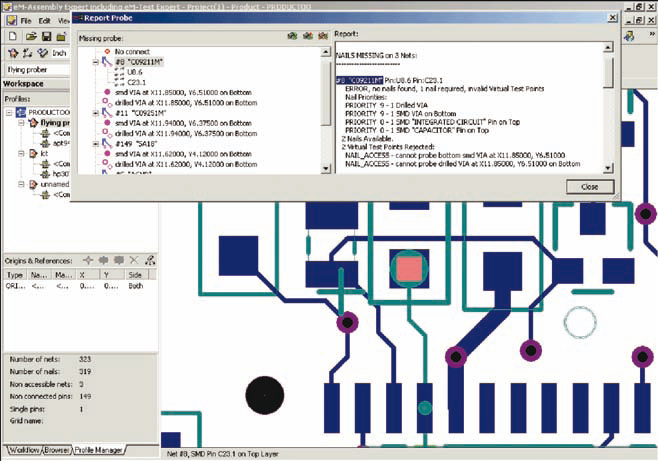This screenshot has height=461, width=658.
Task: Collapse the #8 "C09211M" net node
Action: (x=95, y=61)
